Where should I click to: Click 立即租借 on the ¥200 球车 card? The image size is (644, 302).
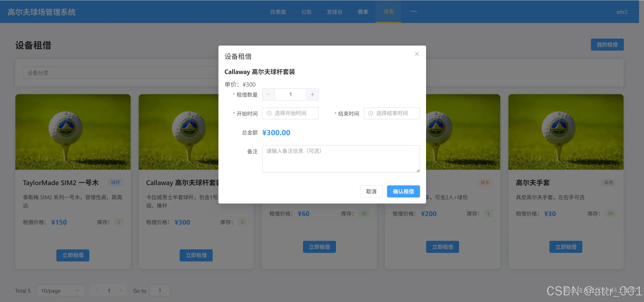(x=442, y=247)
